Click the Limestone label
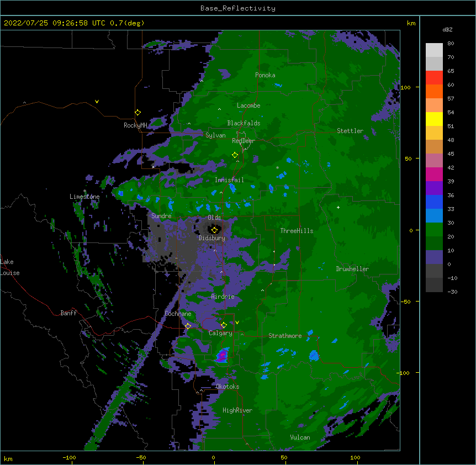This screenshot has width=476, height=465. pos(84,197)
